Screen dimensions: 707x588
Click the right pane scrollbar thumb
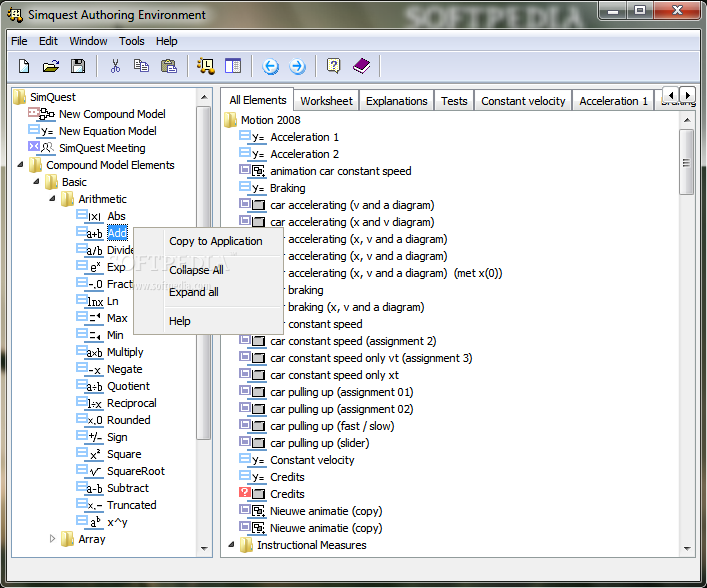coord(686,162)
